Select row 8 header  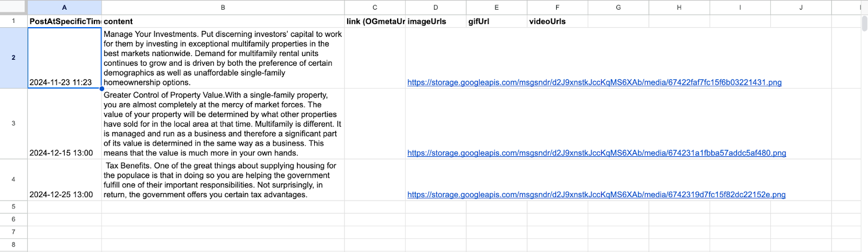pos(14,244)
